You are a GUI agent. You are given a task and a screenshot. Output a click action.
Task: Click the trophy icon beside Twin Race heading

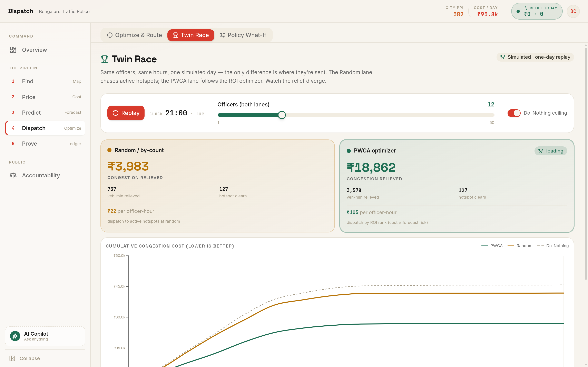pos(105,59)
